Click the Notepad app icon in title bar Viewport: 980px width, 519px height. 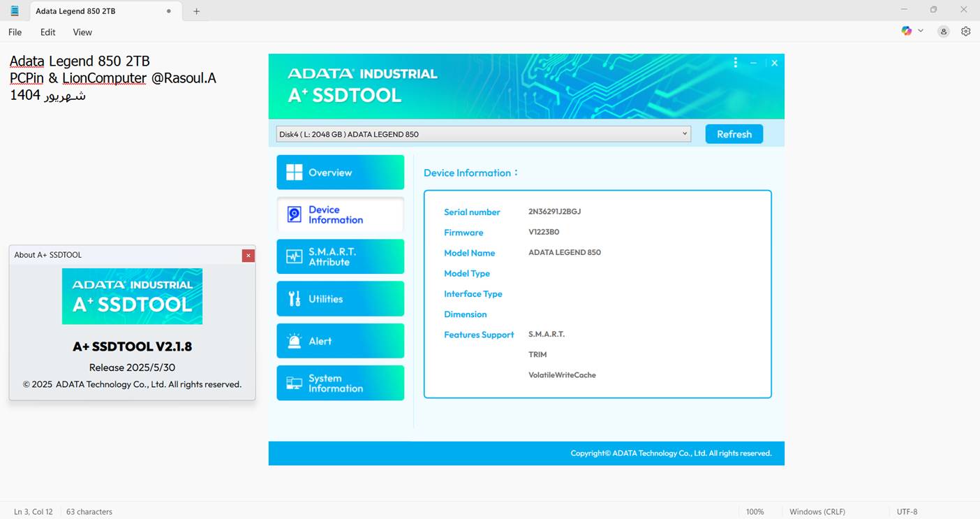coord(15,11)
